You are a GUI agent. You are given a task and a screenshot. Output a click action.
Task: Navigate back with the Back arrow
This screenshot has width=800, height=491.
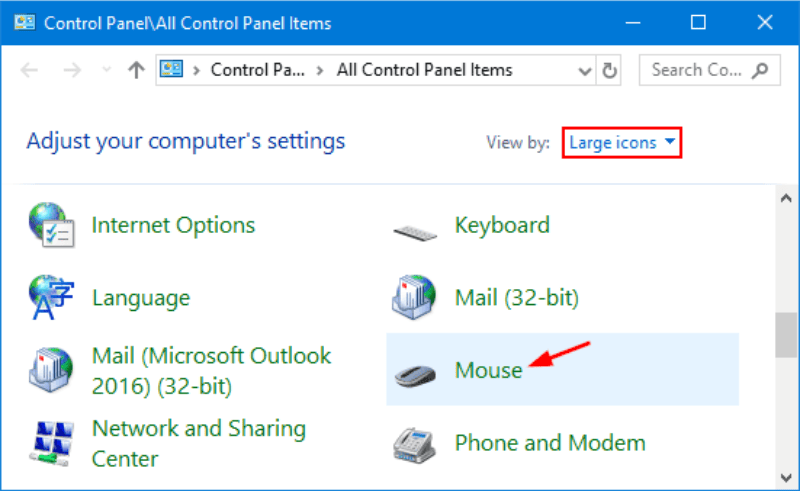30,70
